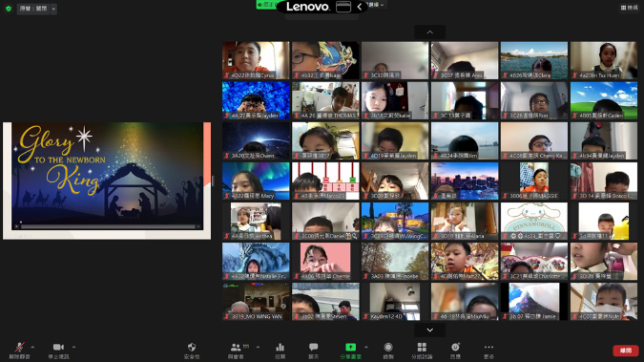The image size is (644, 362).
Task: Click the green encryption shield icon
Action: [x=9, y=9]
